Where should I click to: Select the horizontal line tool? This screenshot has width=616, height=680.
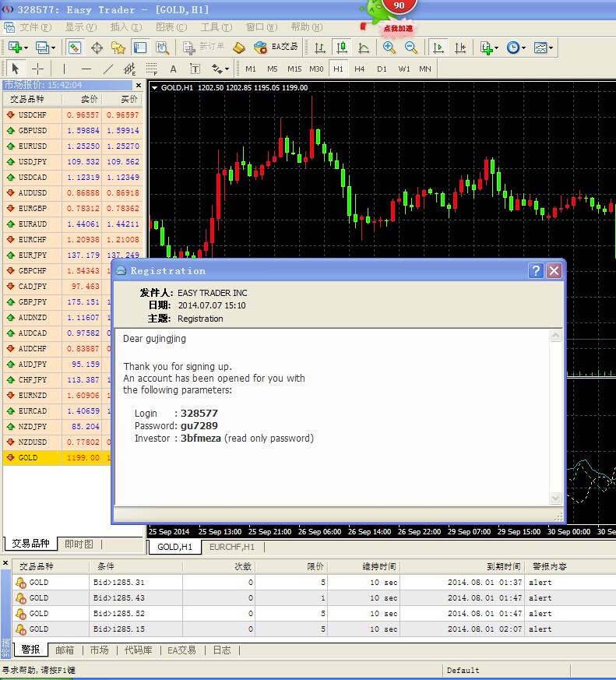click(x=86, y=69)
